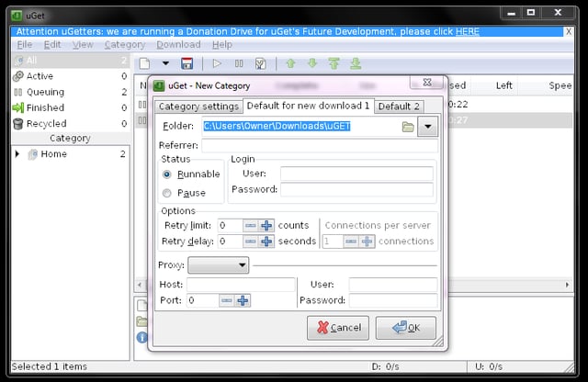Click the move up green arrow icon
The height and width of the screenshot is (382, 588).
(290, 63)
